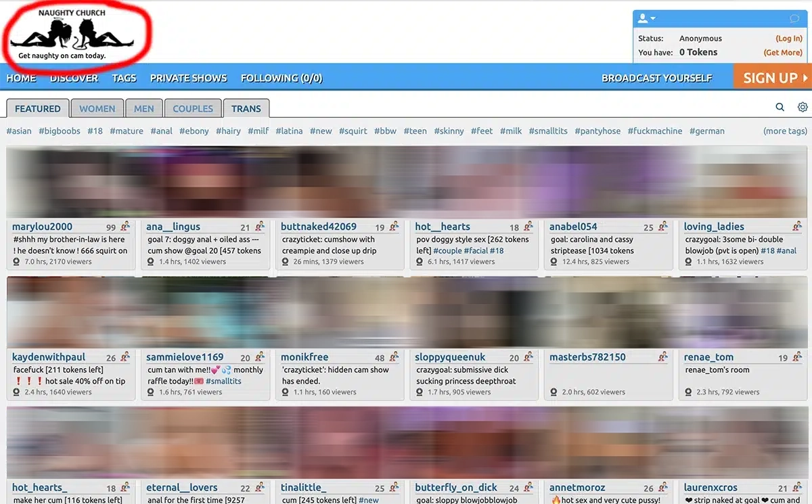
Task: Click the location pin icon under buttnaked42069
Action: pos(285,261)
